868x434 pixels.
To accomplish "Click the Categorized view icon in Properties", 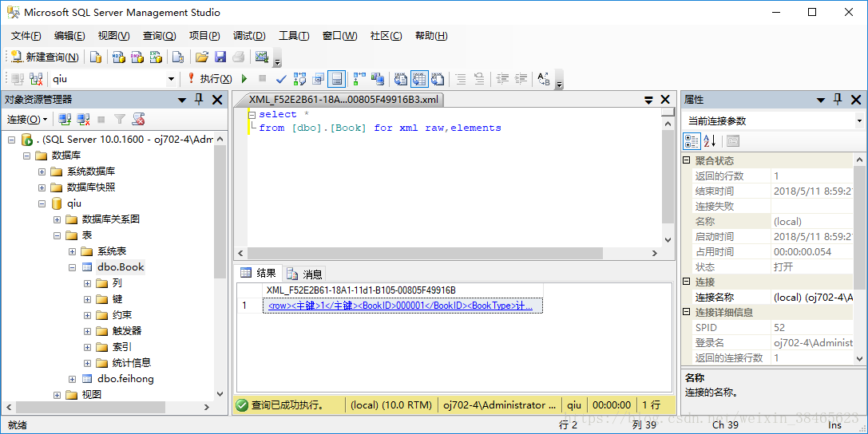I will pyautogui.click(x=692, y=141).
